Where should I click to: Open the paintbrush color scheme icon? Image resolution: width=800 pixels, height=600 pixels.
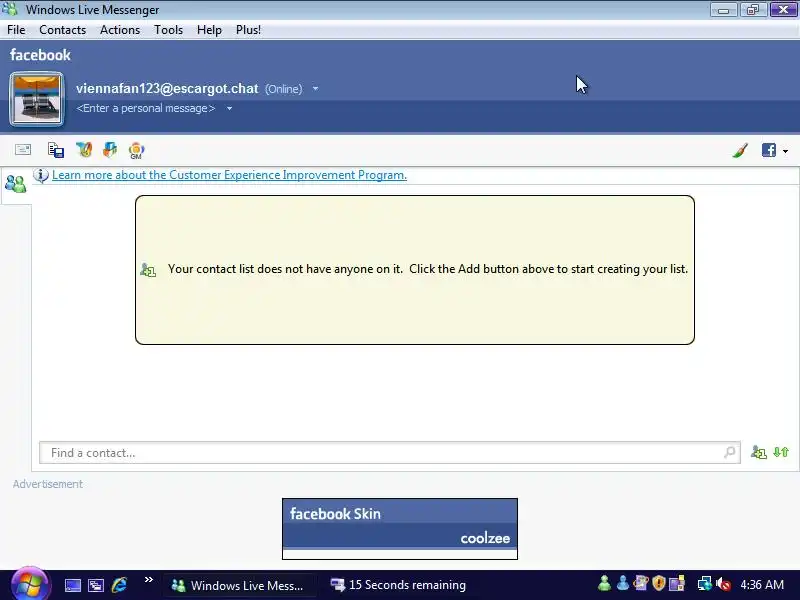[740, 150]
